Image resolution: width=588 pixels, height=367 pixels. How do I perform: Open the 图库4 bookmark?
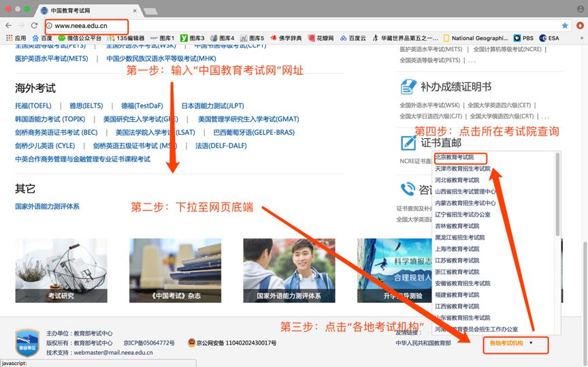coord(223,38)
